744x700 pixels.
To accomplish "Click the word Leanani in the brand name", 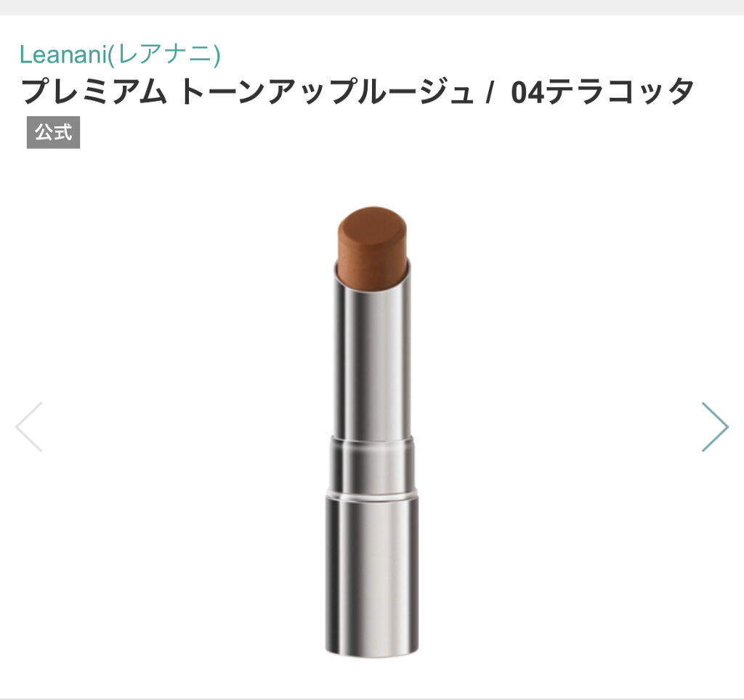I will (x=62, y=54).
